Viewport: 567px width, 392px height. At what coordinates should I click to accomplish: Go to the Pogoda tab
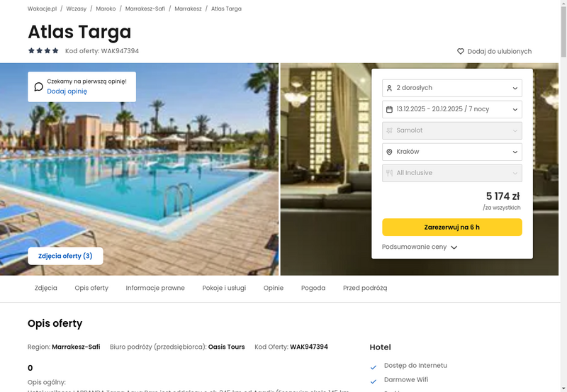[x=313, y=288]
